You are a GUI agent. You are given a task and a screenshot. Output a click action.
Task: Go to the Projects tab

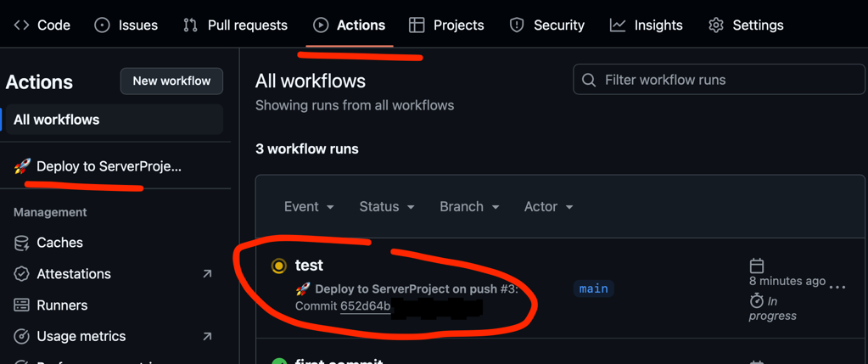point(446,25)
